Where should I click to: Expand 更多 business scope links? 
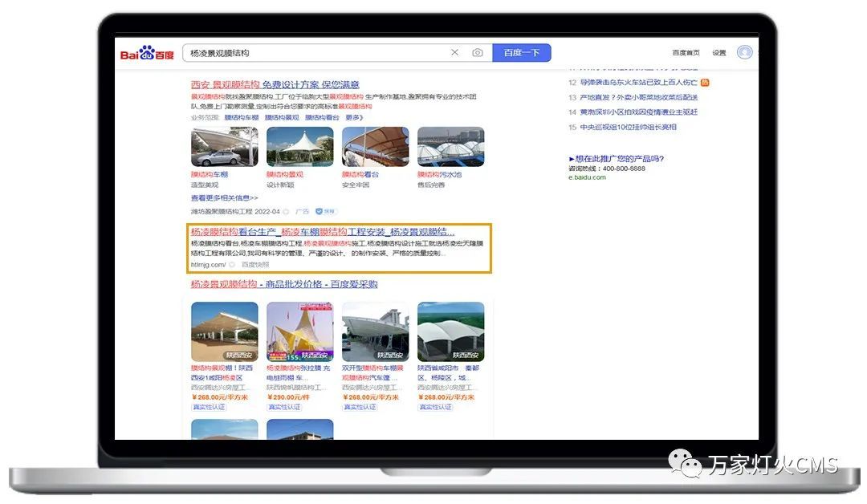(x=354, y=117)
